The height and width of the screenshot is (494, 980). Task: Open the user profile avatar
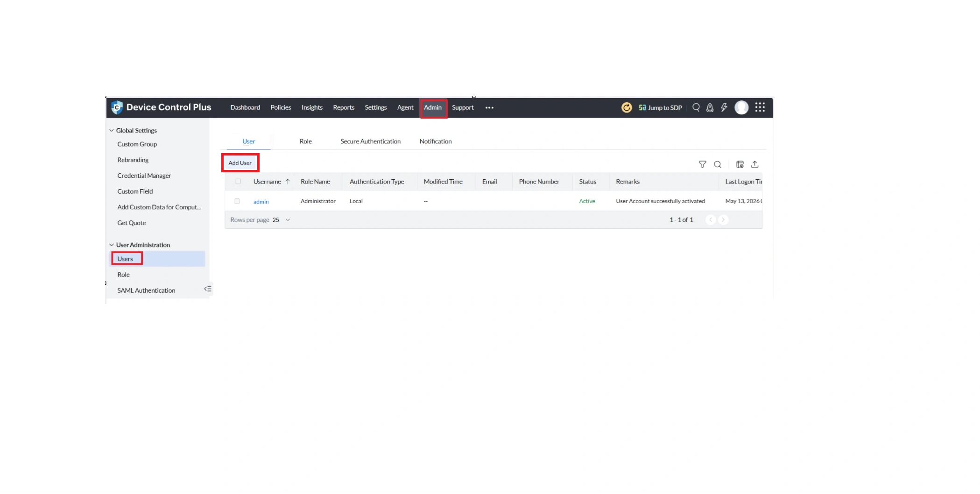(741, 107)
